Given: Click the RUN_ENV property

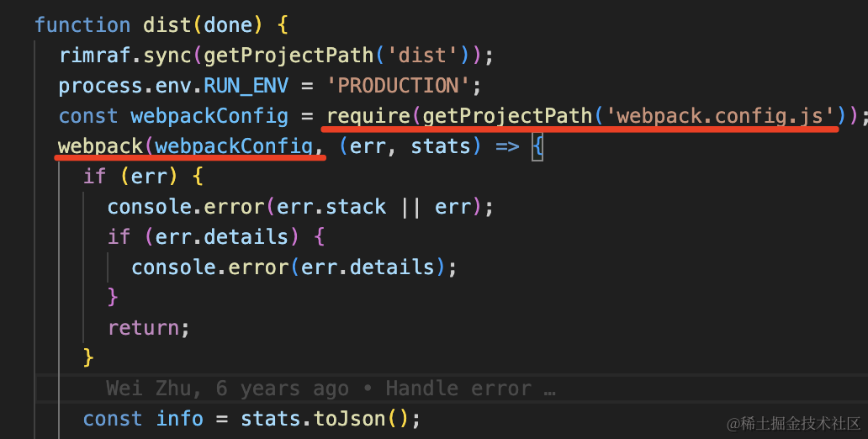Looking at the screenshot, I should 246,86.
